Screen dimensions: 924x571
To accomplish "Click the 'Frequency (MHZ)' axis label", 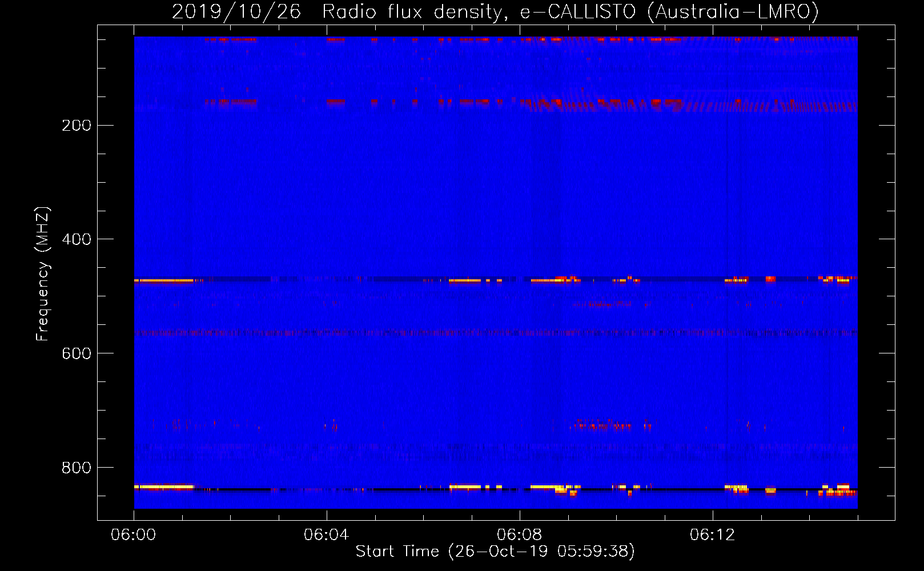I will (43, 274).
